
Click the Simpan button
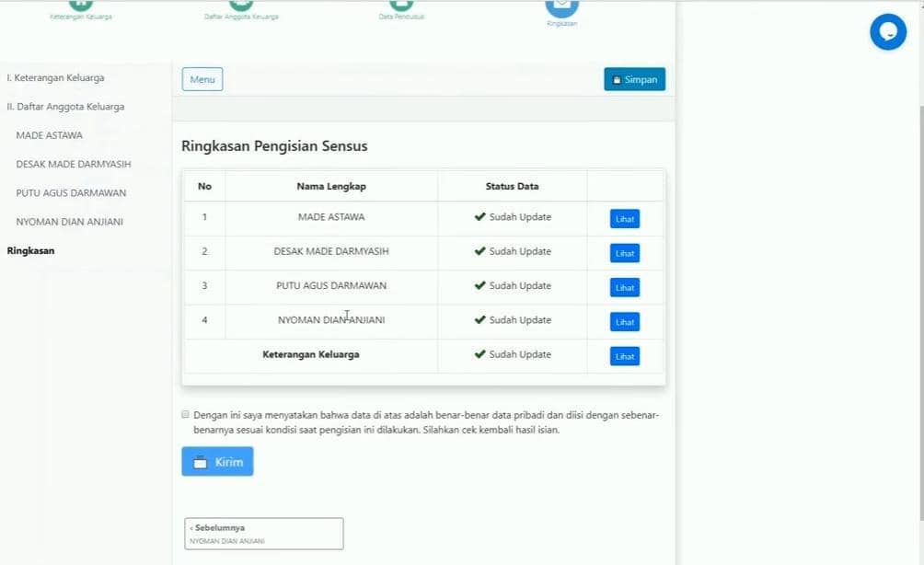coord(634,79)
